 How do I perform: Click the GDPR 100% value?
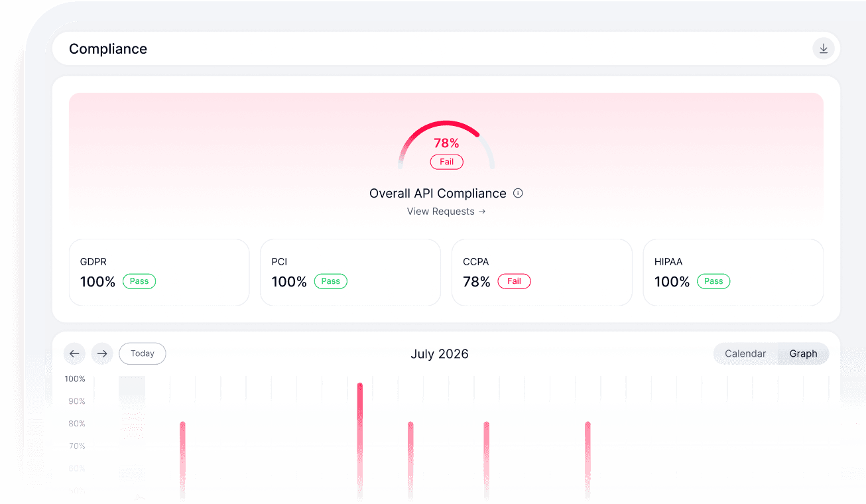[97, 282]
